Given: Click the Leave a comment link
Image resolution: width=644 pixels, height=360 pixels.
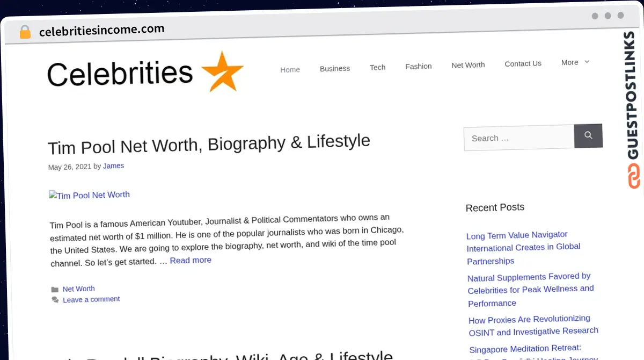Looking at the screenshot, I should [91, 299].
